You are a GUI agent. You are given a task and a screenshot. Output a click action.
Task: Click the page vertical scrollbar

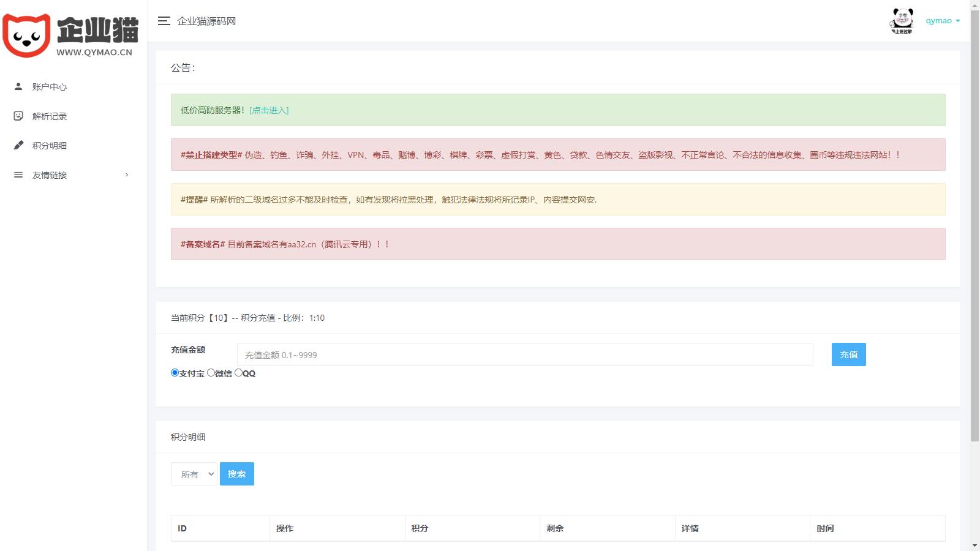pos(974,245)
